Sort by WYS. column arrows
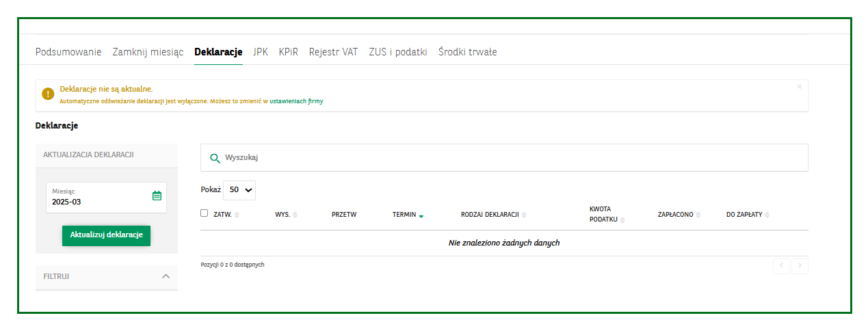 pyautogui.click(x=295, y=215)
